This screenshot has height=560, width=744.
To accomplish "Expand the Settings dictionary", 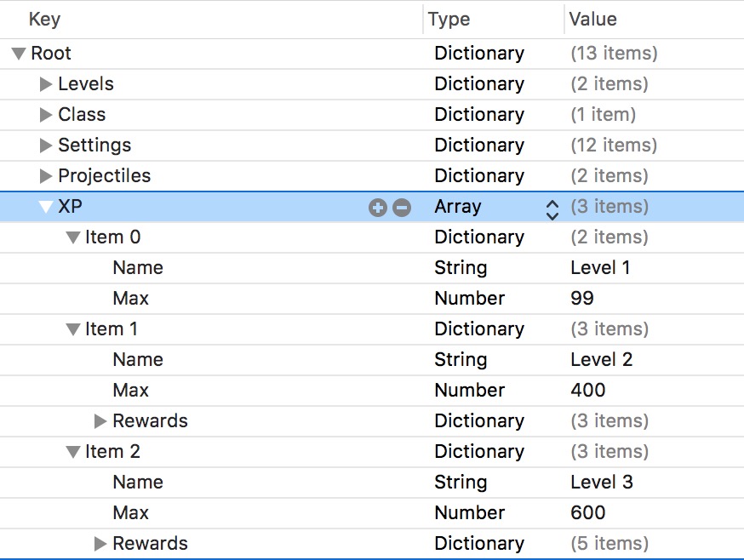I will 46,146.
